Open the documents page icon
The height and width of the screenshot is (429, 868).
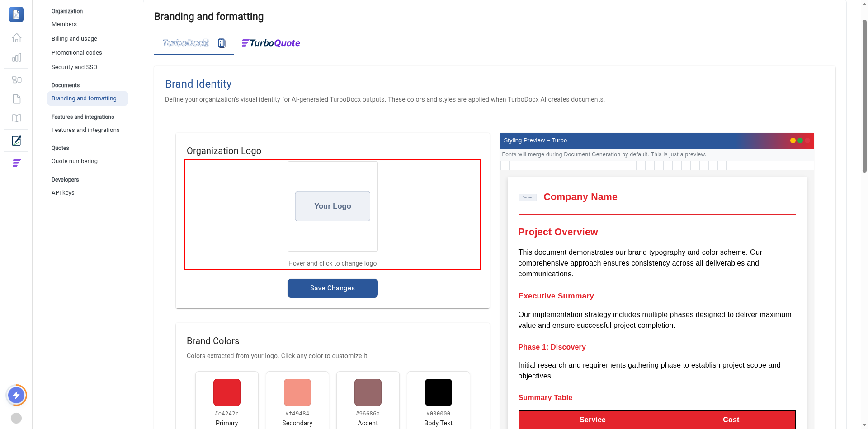coord(17,99)
